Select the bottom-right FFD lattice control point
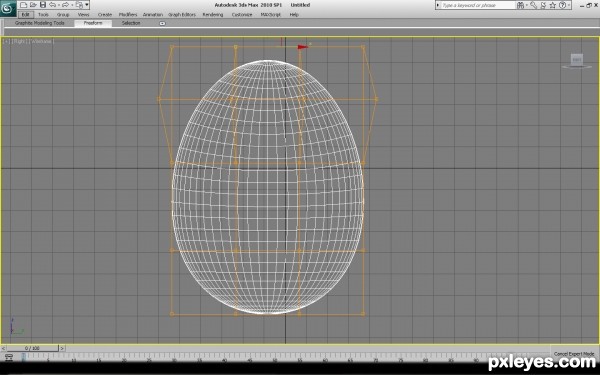The height and width of the screenshot is (375, 600). pos(363,314)
